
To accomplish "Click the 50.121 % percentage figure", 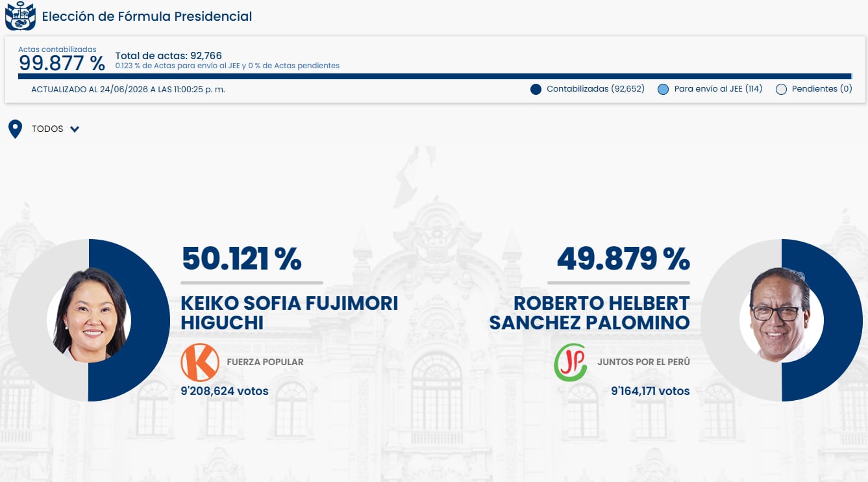I will click(x=242, y=259).
